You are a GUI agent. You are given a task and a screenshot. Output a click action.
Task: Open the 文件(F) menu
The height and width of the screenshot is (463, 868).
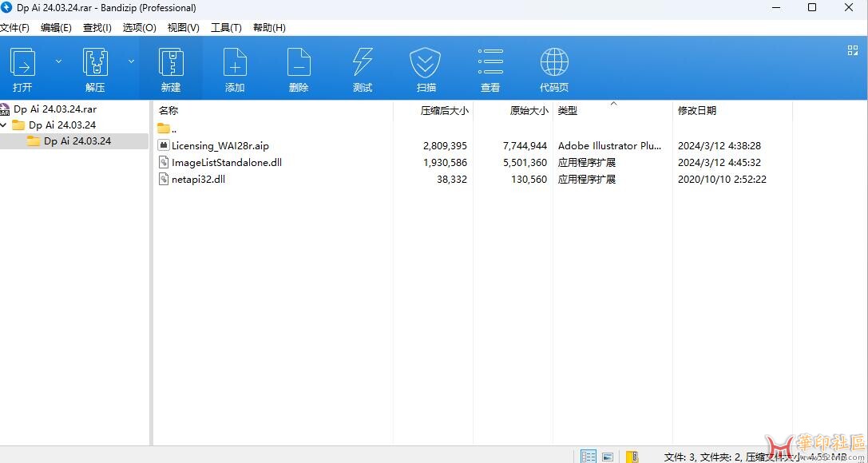point(14,27)
